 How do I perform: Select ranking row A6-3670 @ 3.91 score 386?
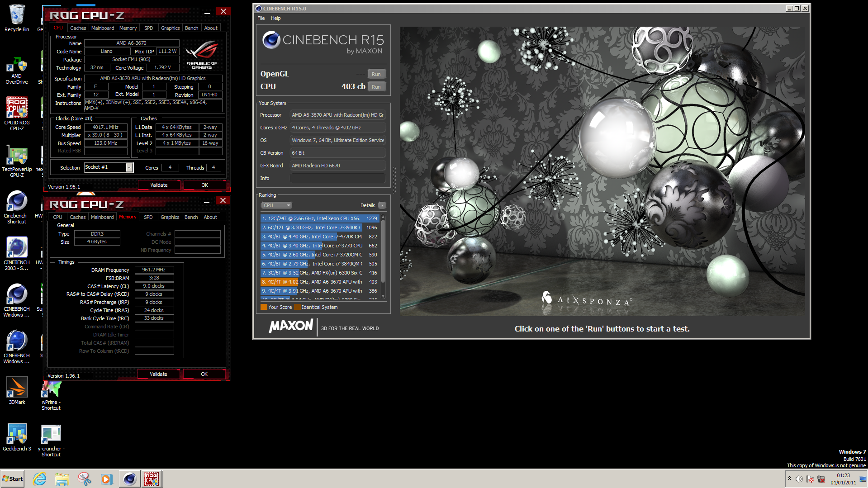click(319, 291)
